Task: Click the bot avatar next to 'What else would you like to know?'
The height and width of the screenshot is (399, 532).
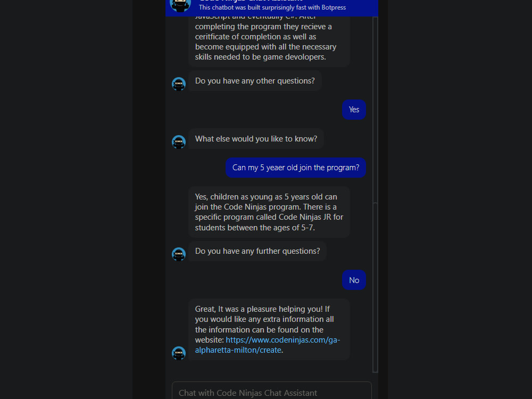Action: pyautogui.click(x=178, y=142)
